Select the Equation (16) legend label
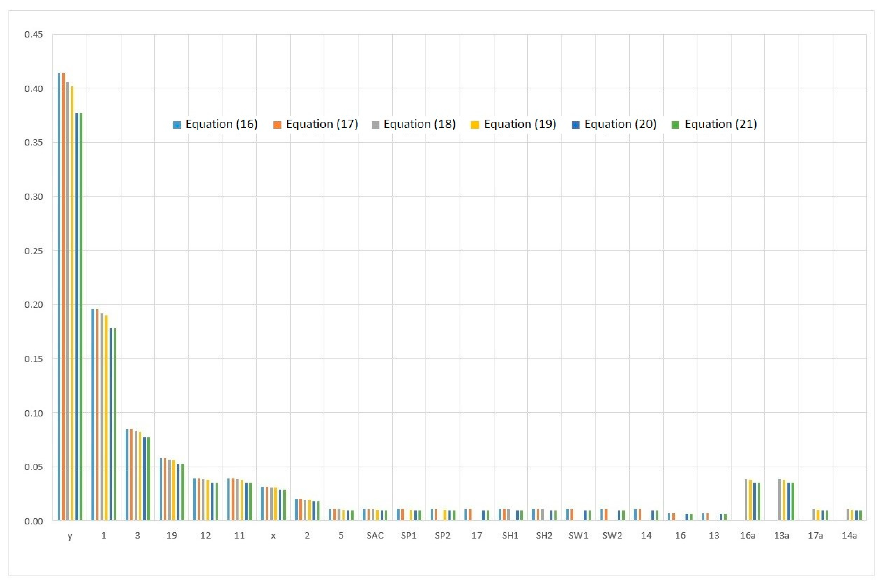Image resolution: width=885 pixels, height=588 pixels. [221, 124]
